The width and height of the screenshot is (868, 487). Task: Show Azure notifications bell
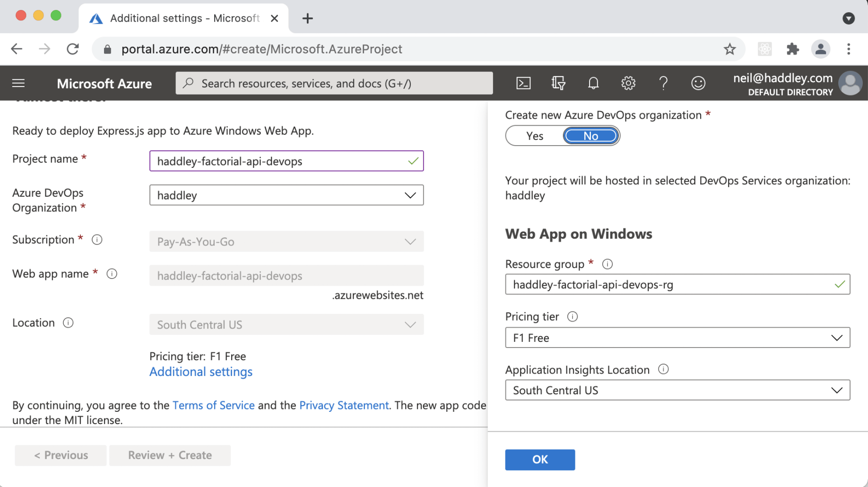pyautogui.click(x=593, y=83)
